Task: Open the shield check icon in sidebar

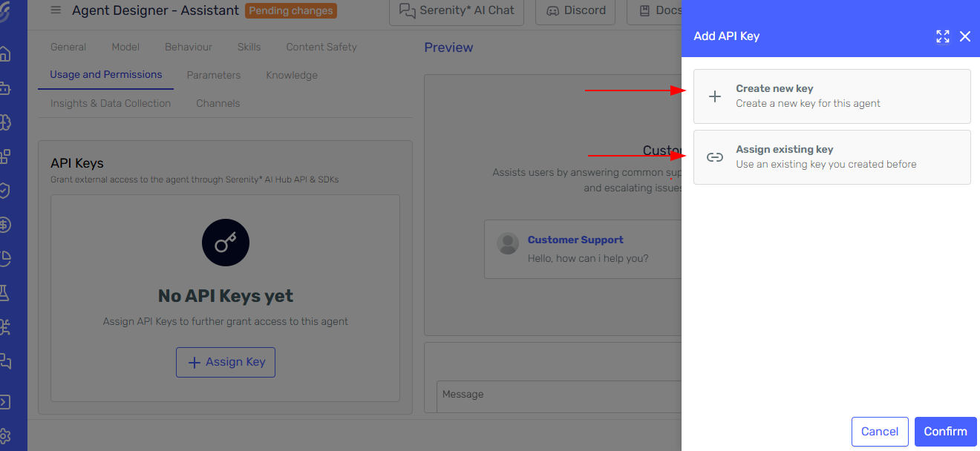Action: (5, 191)
